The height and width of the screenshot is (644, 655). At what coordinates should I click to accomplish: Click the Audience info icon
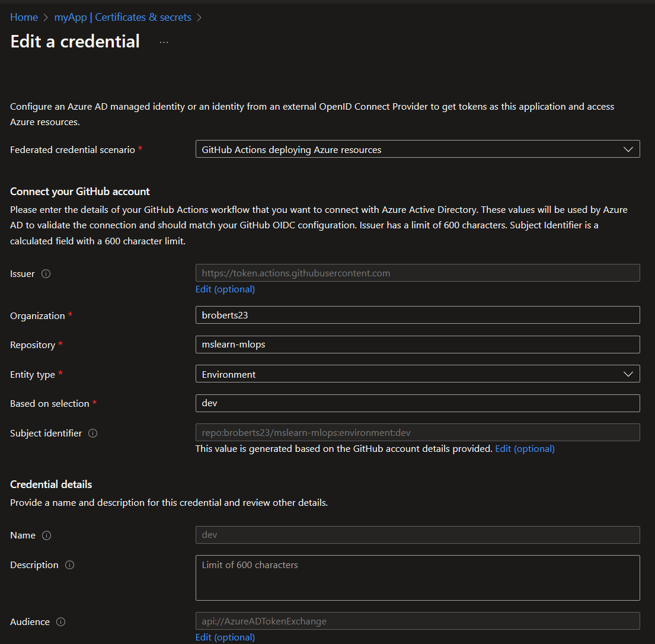[60, 621]
